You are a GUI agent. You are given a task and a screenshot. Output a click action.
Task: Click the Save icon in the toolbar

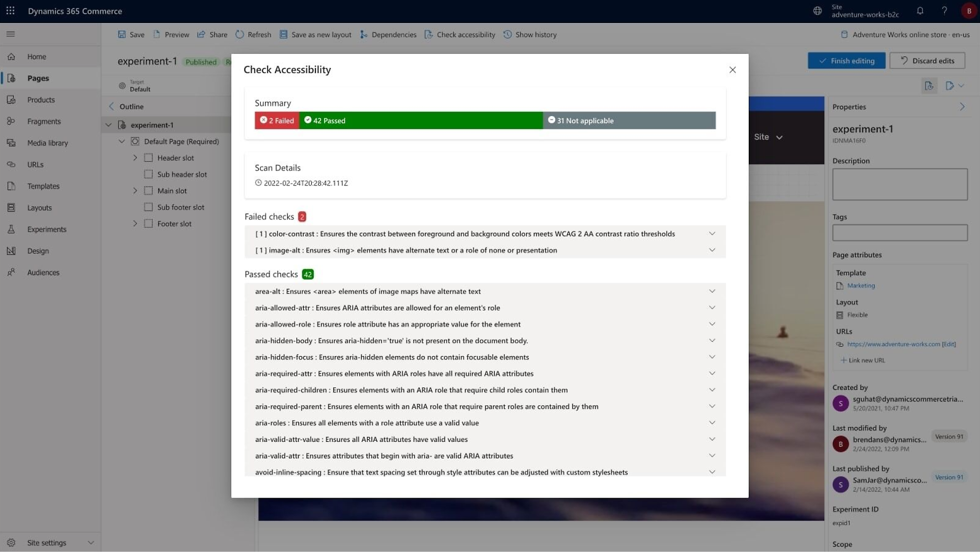tap(121, 34)
